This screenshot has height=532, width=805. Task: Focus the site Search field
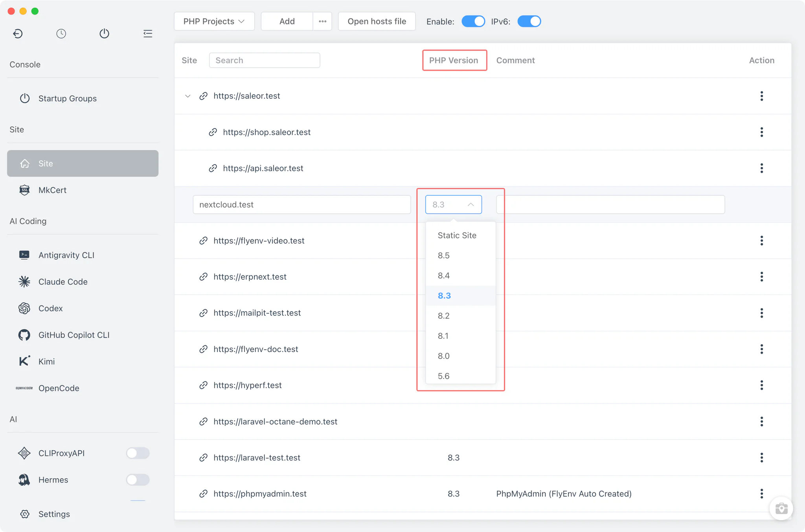265,60
